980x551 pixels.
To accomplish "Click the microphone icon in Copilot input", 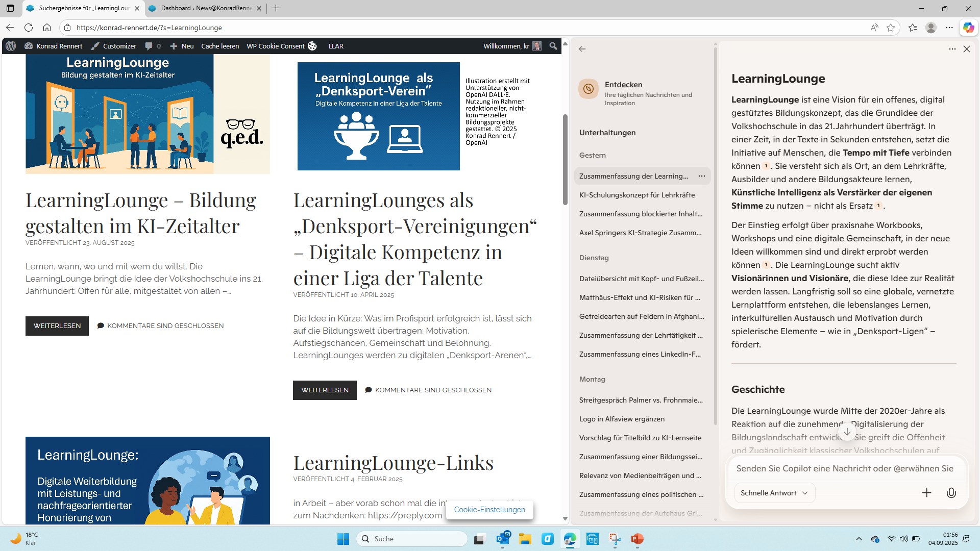I will click(x=951, y=493).
